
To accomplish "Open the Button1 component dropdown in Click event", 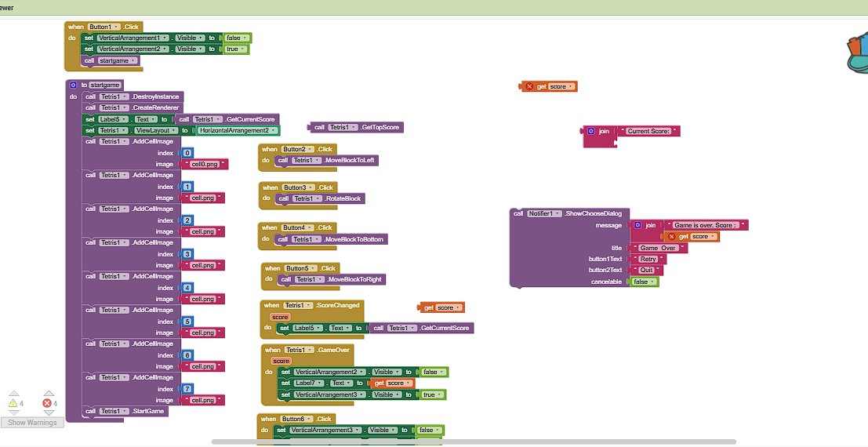I will click(117, 27).
